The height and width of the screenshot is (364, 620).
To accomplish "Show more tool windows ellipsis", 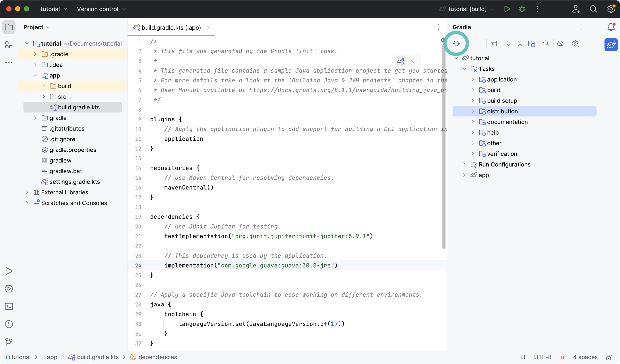I will tap(9, 62).
